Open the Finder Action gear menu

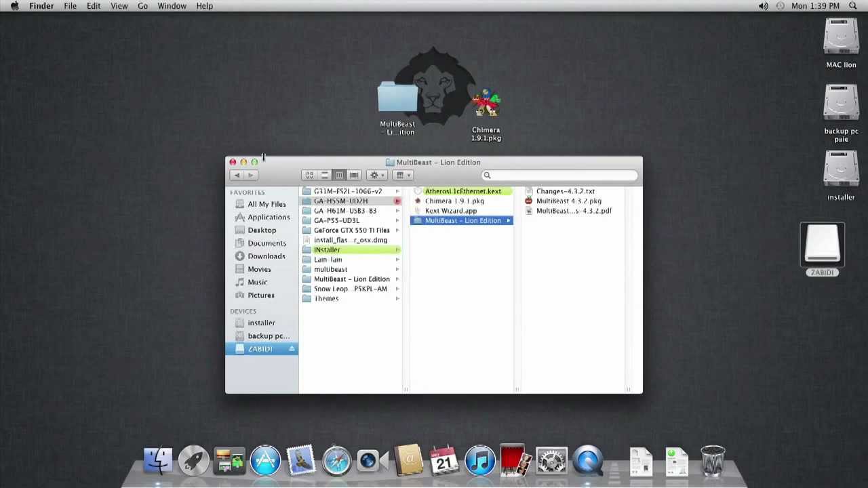point(376,175)
